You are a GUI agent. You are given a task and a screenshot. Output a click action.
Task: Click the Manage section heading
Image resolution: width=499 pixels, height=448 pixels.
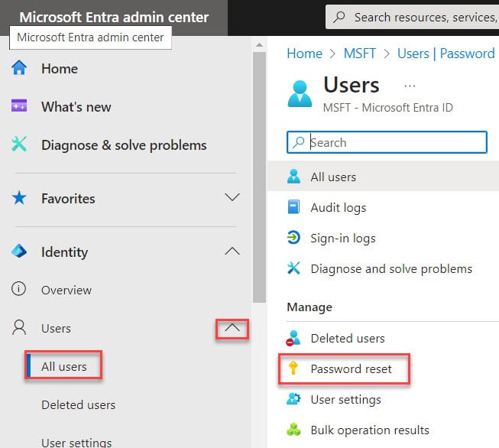[309, 307]
